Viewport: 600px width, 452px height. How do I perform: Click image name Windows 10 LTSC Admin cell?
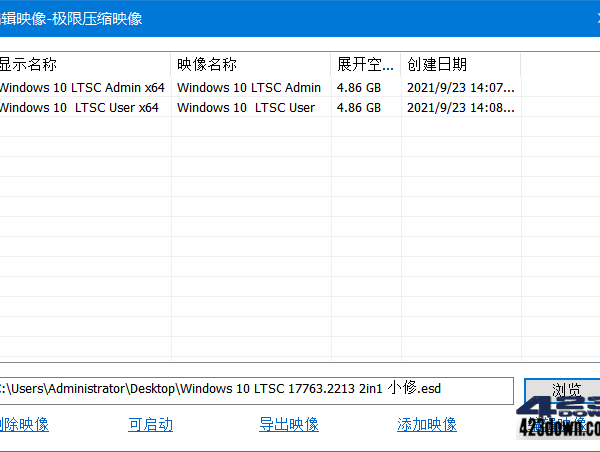click(x=249, y=87)
